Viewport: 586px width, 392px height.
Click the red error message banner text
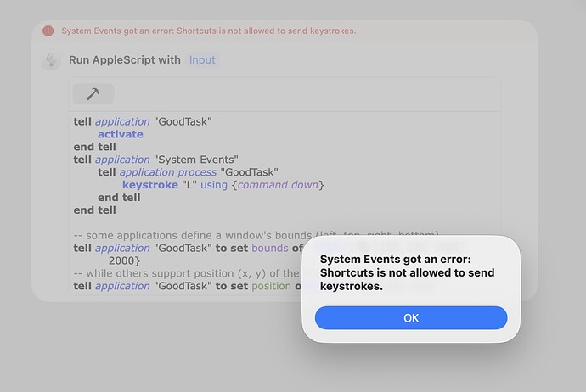click(208, 31)
